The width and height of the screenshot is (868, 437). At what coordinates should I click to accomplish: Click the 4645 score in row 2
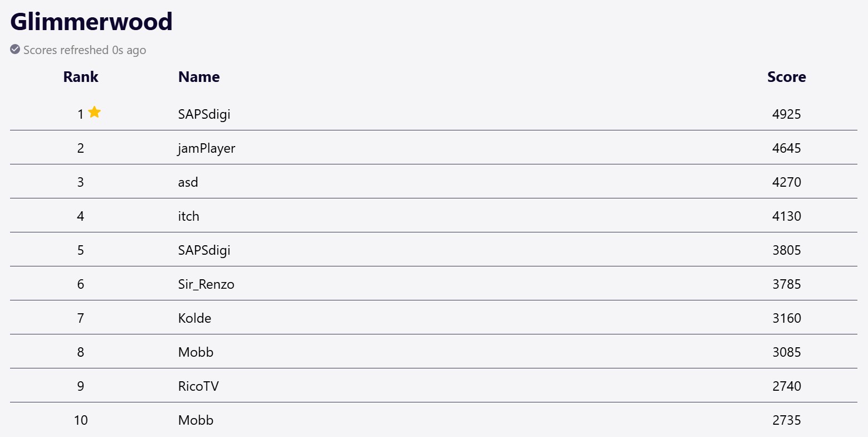pyautogui.click(x=786, y=148)
